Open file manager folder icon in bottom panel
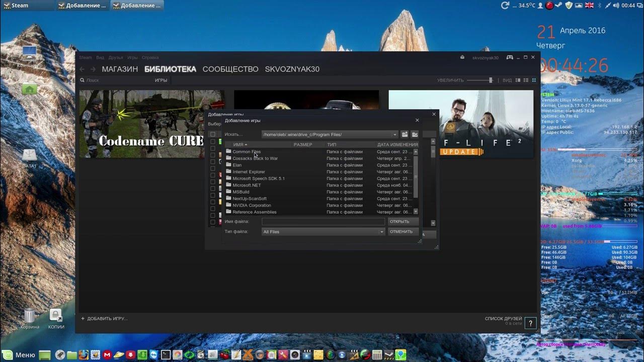This screenshot has width=644, height=362. pos(72,355)
